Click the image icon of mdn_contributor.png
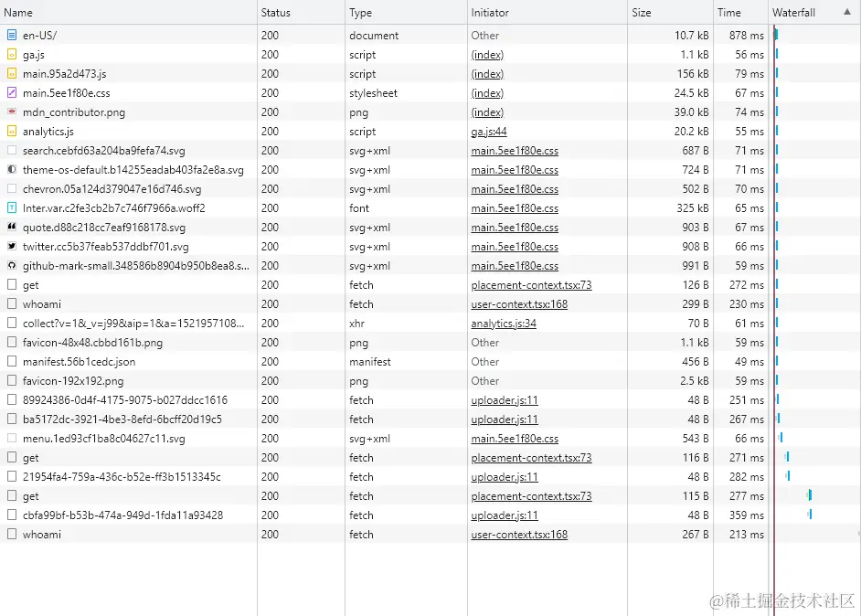This screenshot has height=616, width=861. click(12, 112)
